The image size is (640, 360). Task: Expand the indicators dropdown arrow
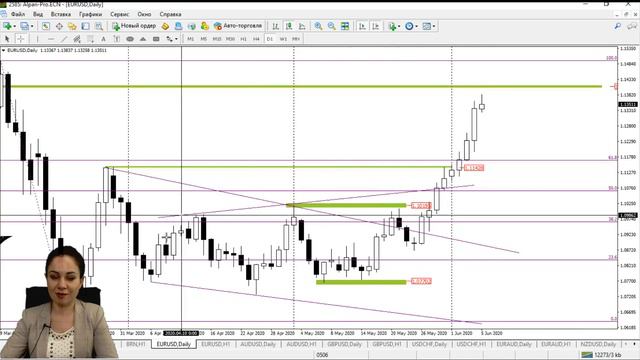tap(399, 27)
